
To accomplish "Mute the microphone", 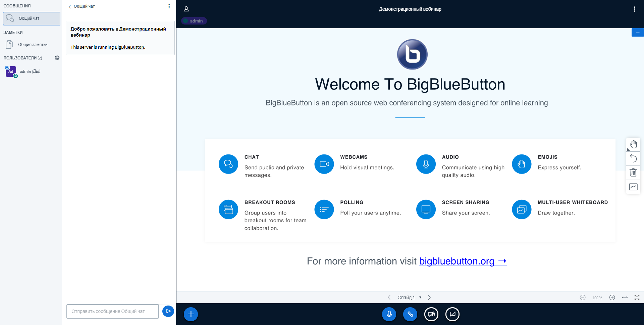I will (389, 314).
